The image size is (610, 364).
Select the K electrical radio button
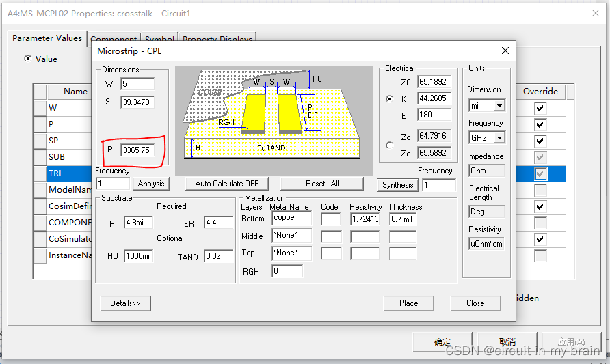pos(390,98)
